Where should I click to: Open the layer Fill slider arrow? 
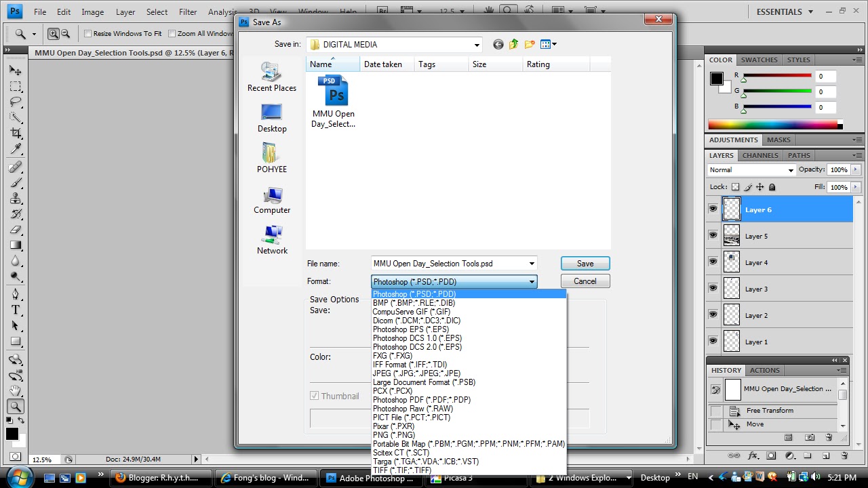pyautogui.click(x=856, y=187)
